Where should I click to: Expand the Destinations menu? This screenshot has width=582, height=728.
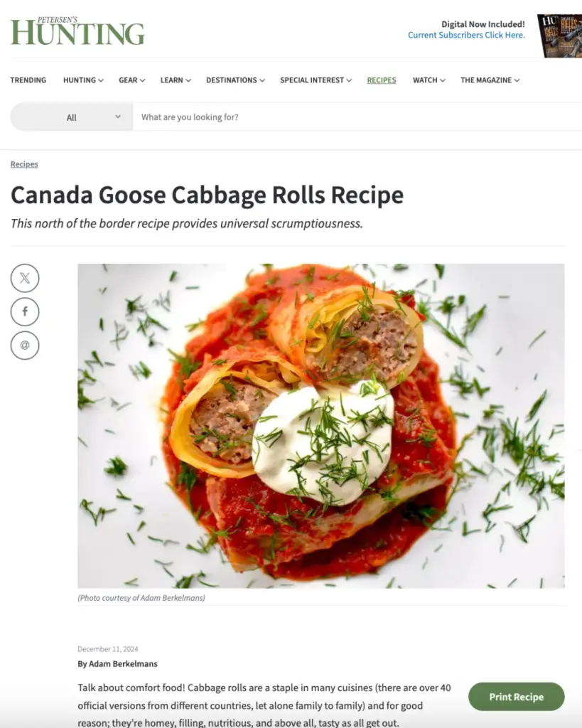pyautogui.click(x=235, y=80)
